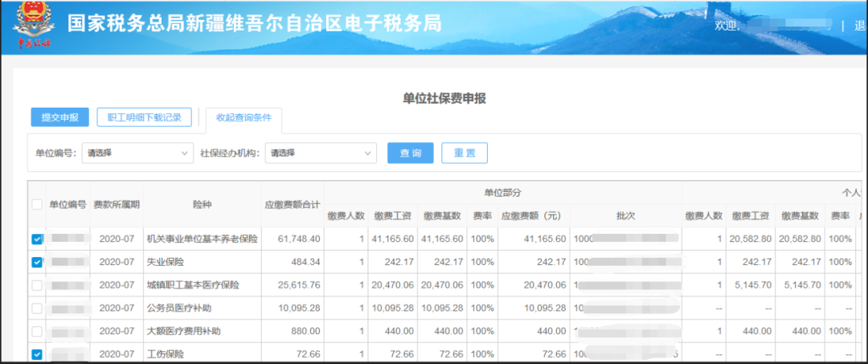The image size is (868, 364).
Task: Click the total amount 25,615.76
Action: [300, 285]
